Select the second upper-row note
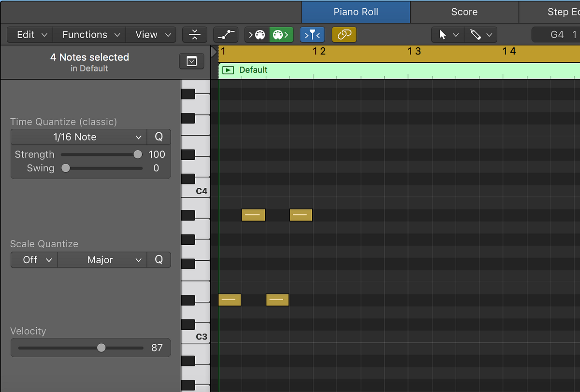Image resolution: width=580 pixels, height=392 pixels. (301, 215)
